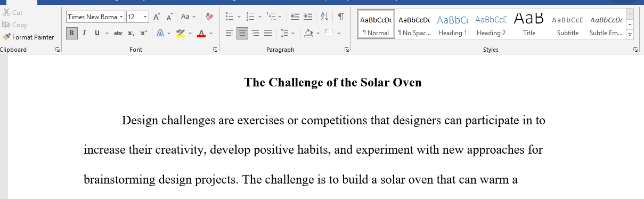This screenshot has width=644, height=199.
Task: Expand borders options arrow
Action: [x=339, y=33]
